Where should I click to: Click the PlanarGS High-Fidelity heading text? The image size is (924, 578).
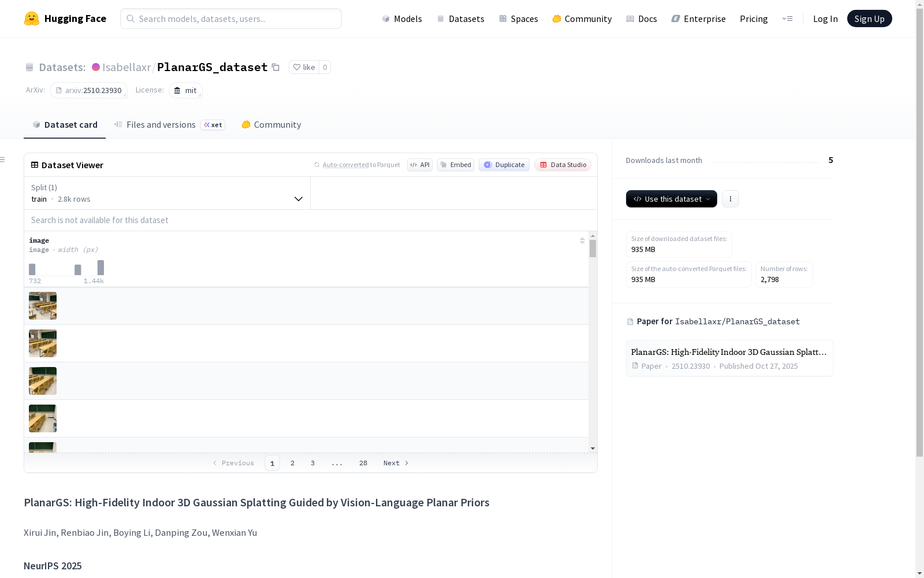[x=256, y=502]
